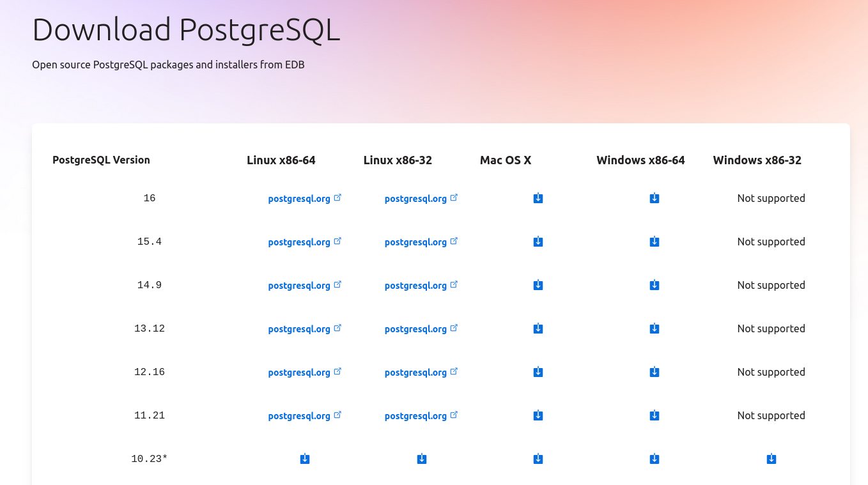Viewport: 868px width, 485px height.
Task: Download PostgreSQL 15.4 for Mac OS X
Action: click(538, 242)
